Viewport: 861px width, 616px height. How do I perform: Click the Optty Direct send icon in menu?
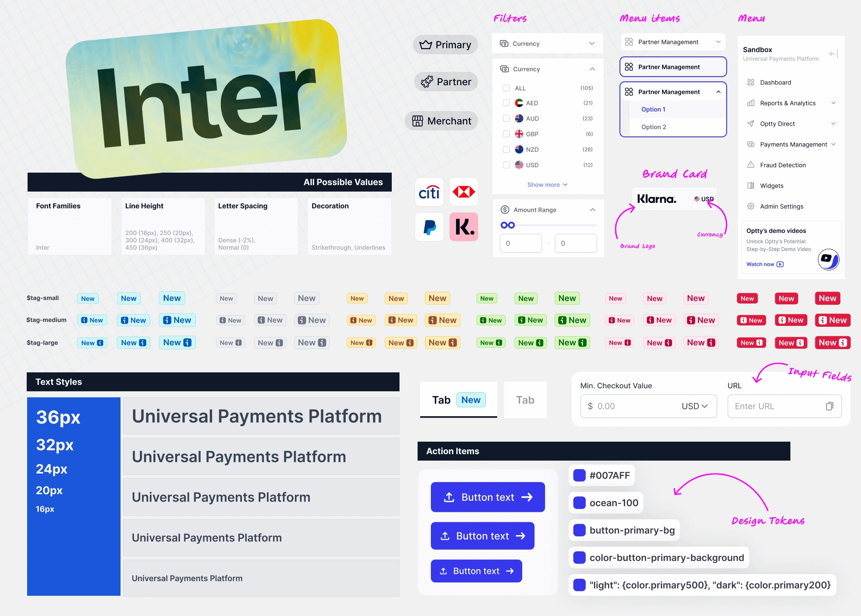750,124
